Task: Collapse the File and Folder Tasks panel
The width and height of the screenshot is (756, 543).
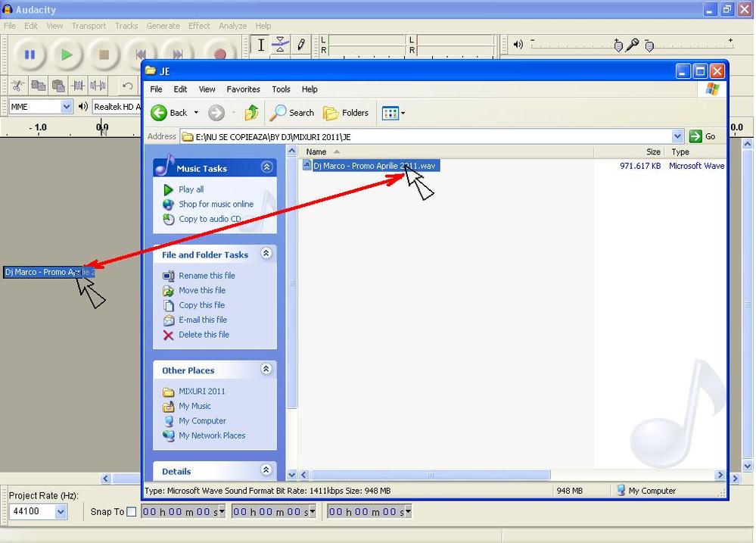Action: [266, 253]
